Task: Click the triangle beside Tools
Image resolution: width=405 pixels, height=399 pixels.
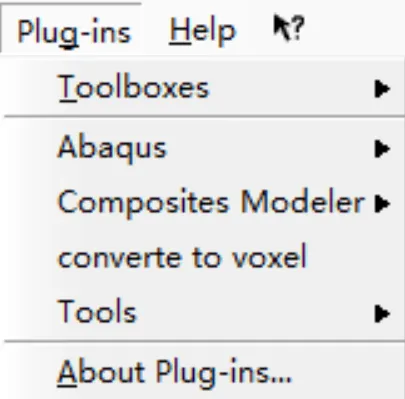Action: (382, 313)
